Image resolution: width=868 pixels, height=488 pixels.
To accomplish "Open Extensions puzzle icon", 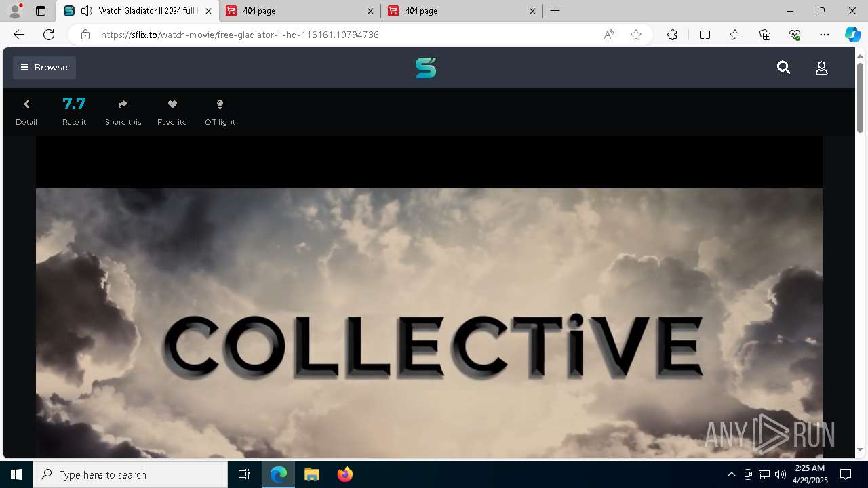I will click(672, 35).
